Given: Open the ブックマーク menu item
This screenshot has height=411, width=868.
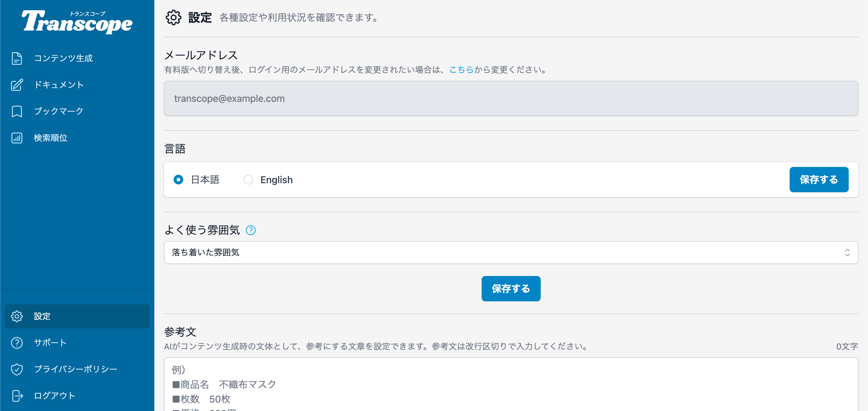Looking at the screenshot, I should point(59,111).
